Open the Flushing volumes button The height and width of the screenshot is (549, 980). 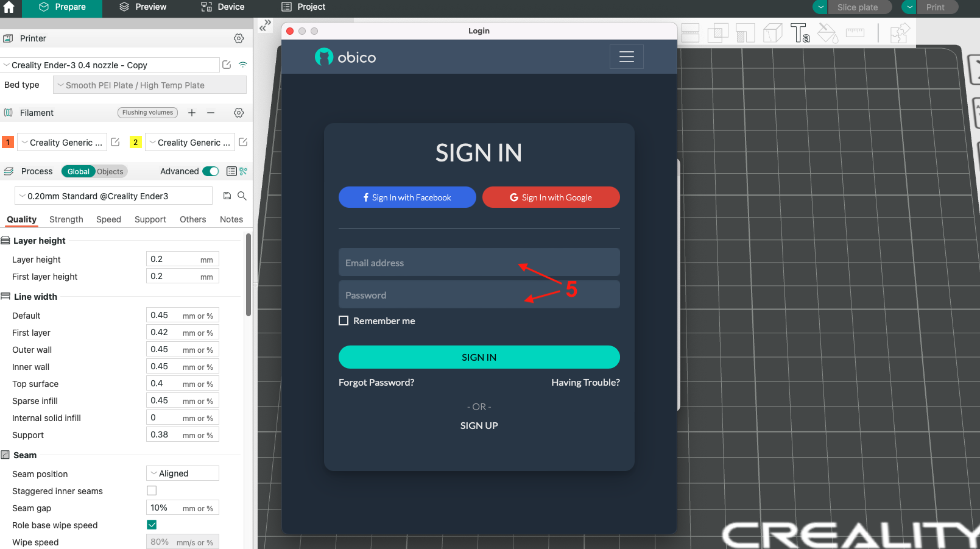pyautogui.click(x=147, y=113)
